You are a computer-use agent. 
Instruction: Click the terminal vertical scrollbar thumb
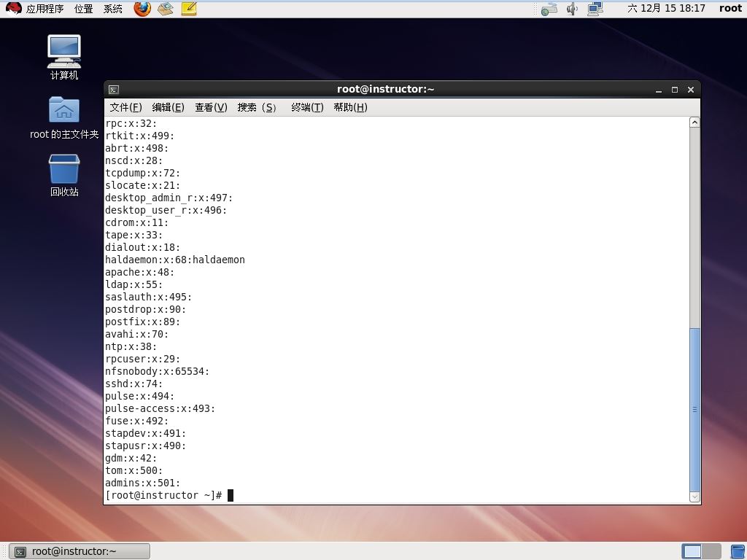pos(694,410)
